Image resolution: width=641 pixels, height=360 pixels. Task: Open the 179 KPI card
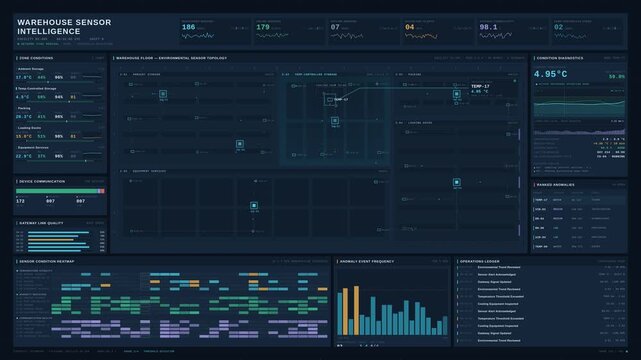(289, 31)
